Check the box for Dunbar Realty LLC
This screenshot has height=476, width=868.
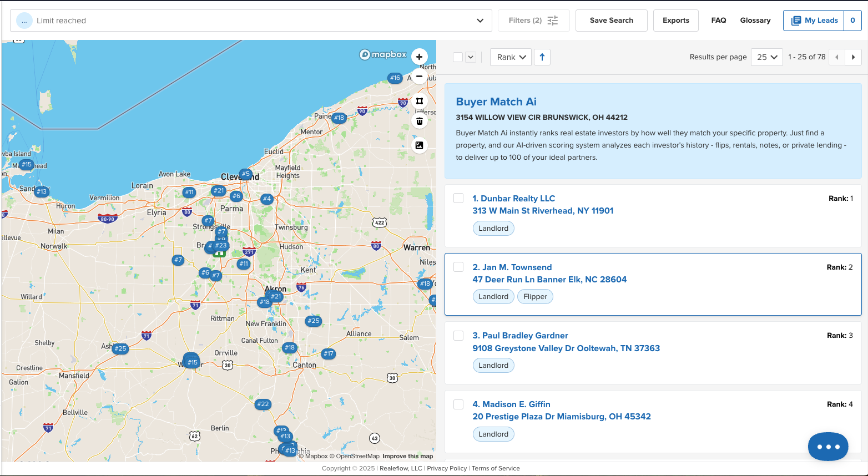458,198
